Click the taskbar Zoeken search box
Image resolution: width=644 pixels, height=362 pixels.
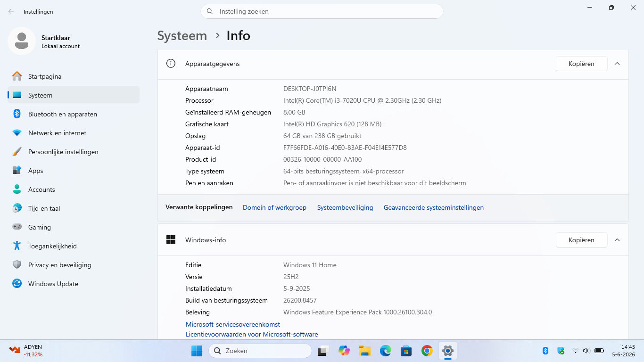260,351
